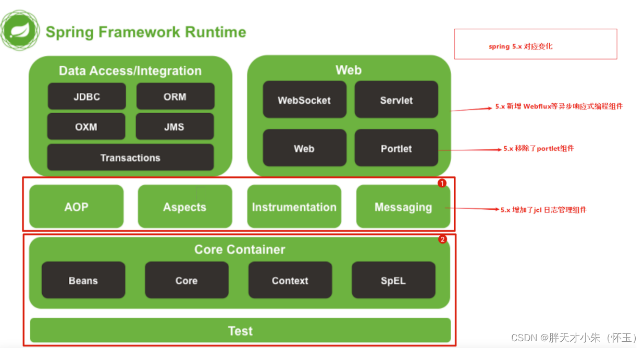Select the Transactions module box
This screenshot has width=644, height=348.
click(x=130, y=158)
